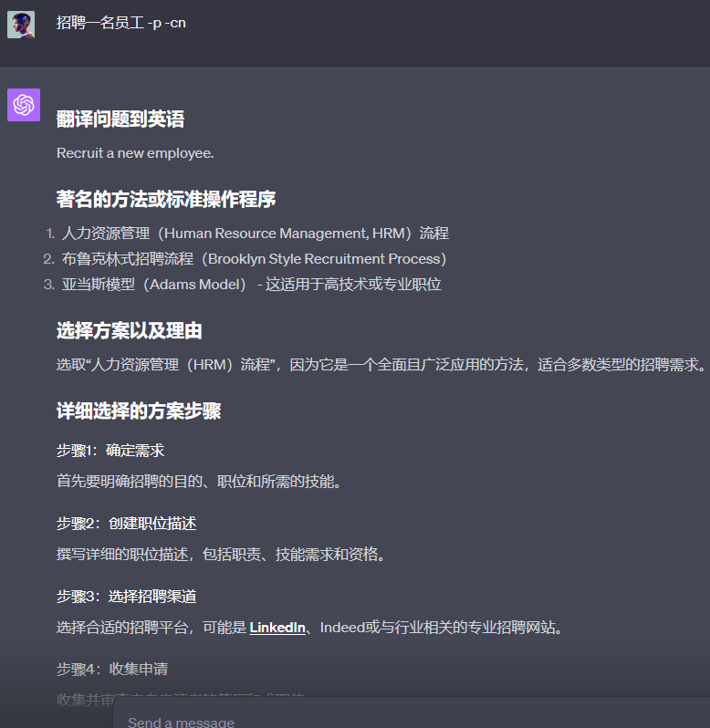
Task: Click the sentence 撰写详细的职位描述
Action: 221,555
